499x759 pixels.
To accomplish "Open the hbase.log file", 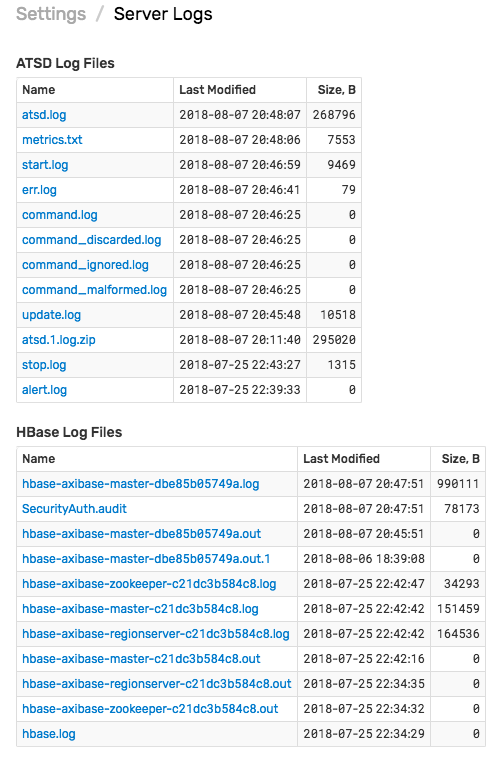I will [x=49, y=734].
